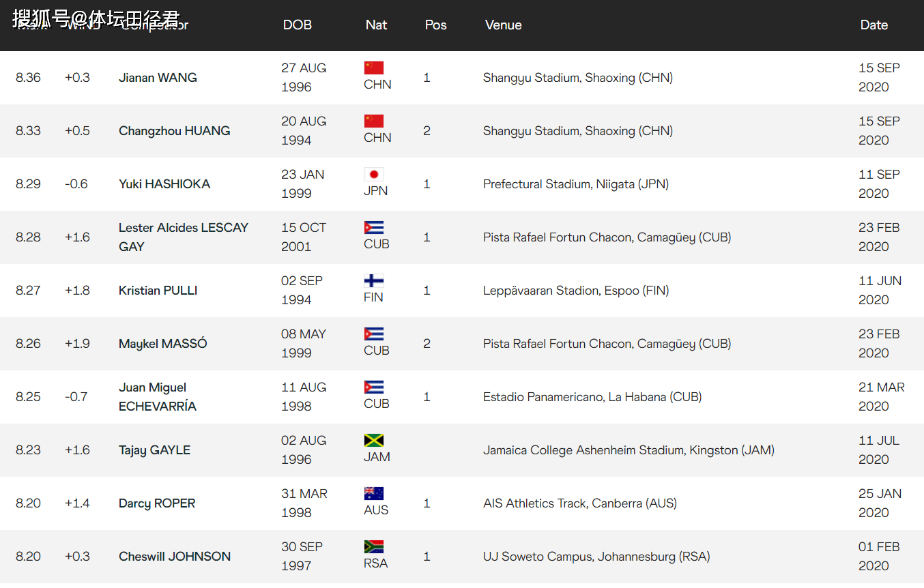Open Kristian PULLI competitor link

pyautogui.click(x=158, y=291)
